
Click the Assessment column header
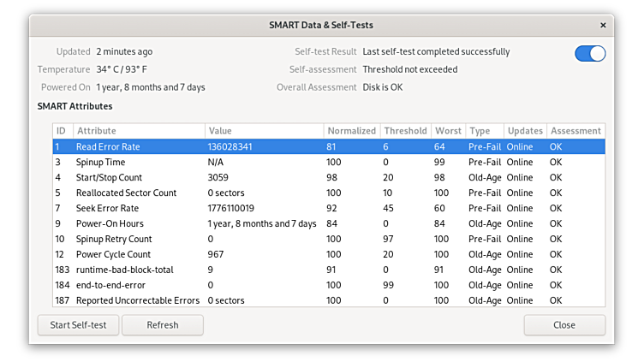(x=575, y=131)
